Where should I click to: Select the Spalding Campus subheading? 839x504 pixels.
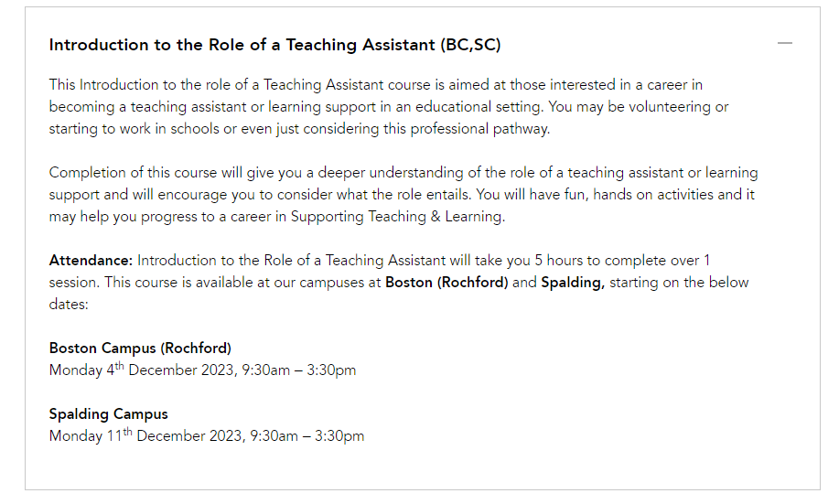click(x=109, y=414)
